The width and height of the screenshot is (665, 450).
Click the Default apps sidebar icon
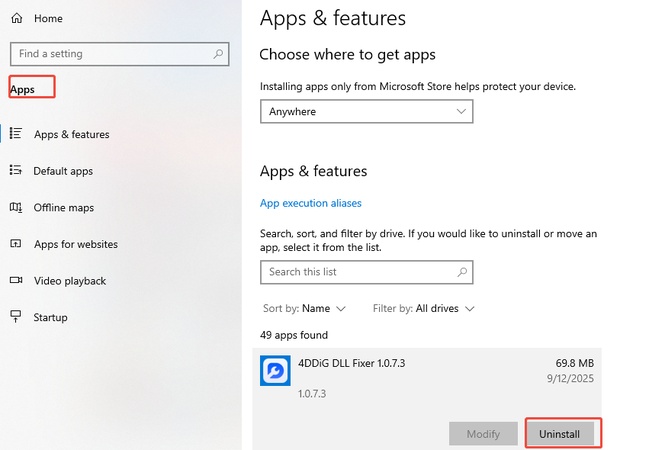[16, 171]
